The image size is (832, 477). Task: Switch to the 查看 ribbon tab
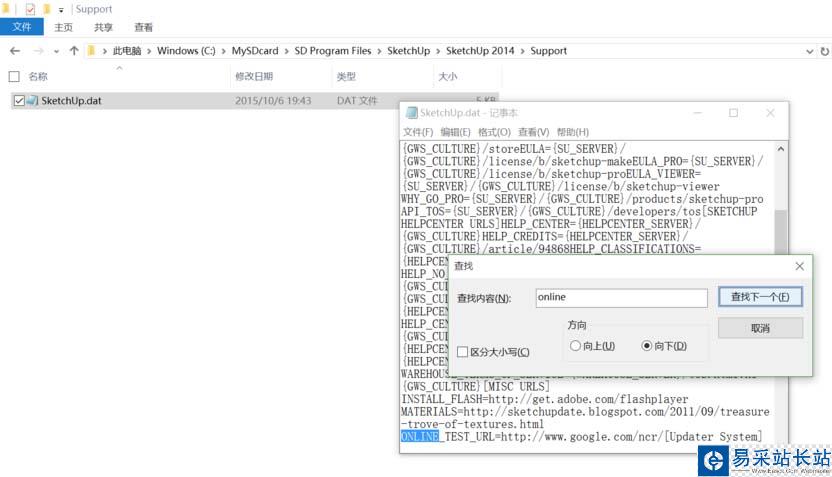pyautogui.click(x=143, y=27)
